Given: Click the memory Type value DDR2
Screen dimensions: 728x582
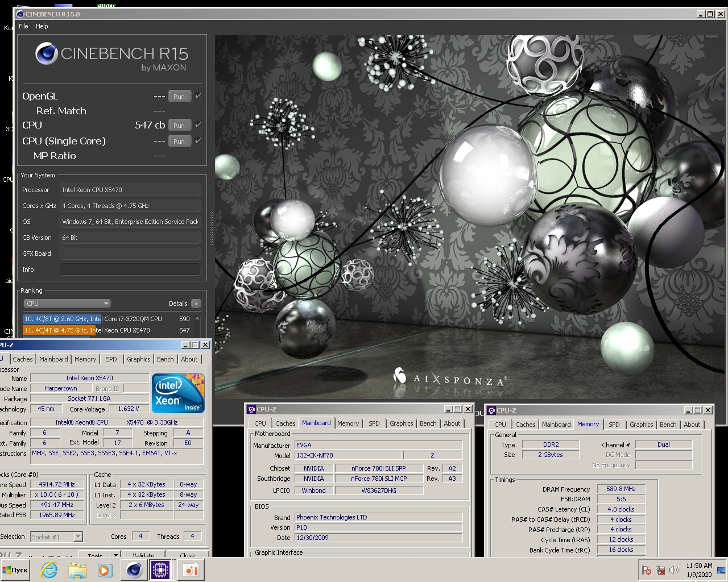Looking at the screenshot, I should coord(551,444).
